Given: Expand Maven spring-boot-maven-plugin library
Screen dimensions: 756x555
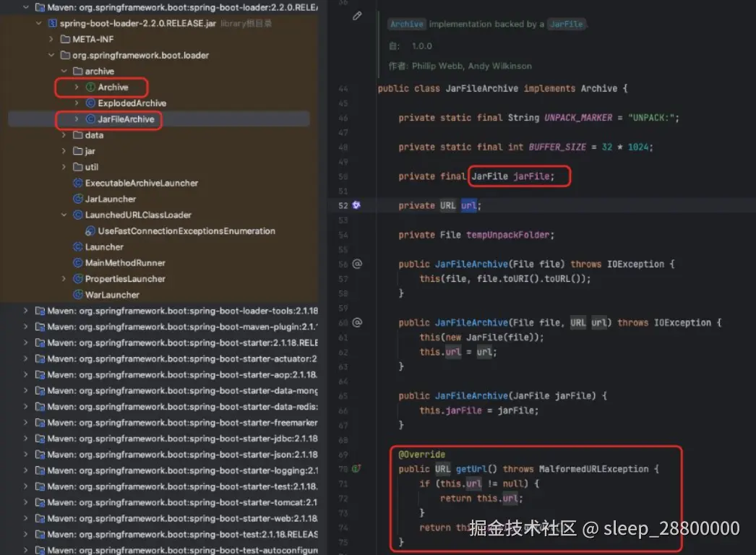Looking at the screenshot, I should [26, 327].
